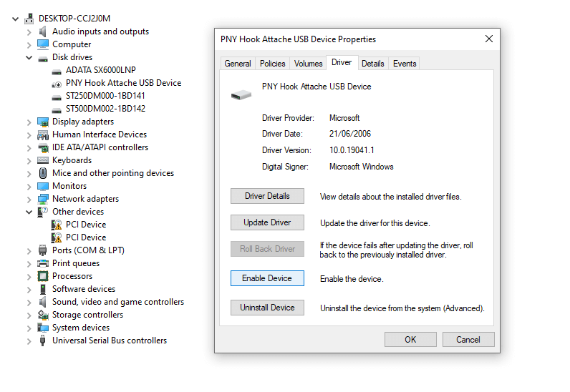Click the second PCI Device warning icon
Screen dimensions: 570x392
click(57, 237)
